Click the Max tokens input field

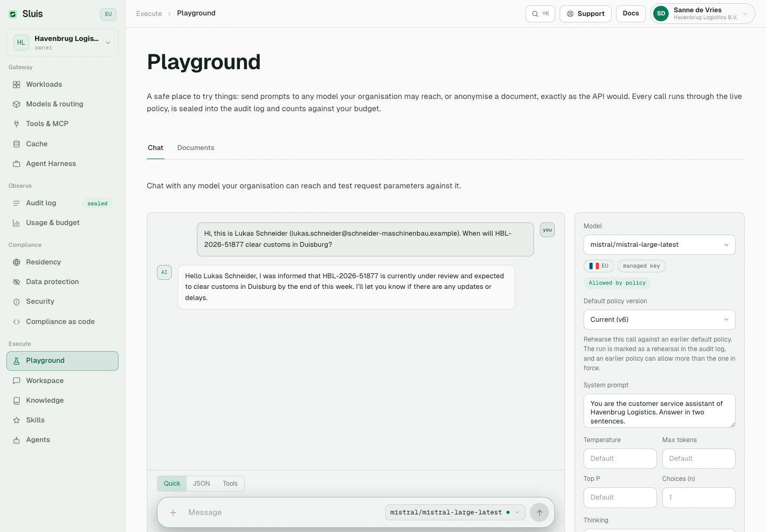tap(699, 459)
